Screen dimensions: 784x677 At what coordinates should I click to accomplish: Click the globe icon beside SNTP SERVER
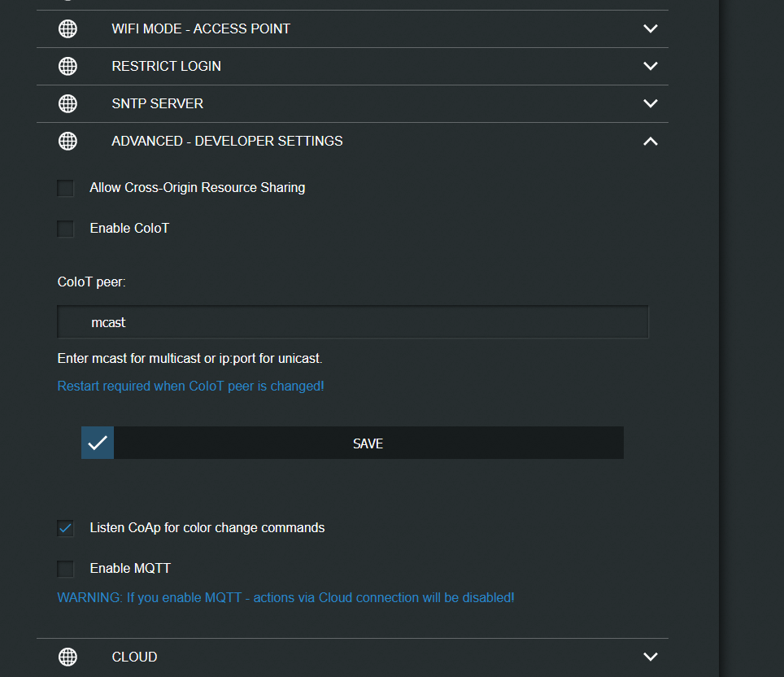[68, 103]
